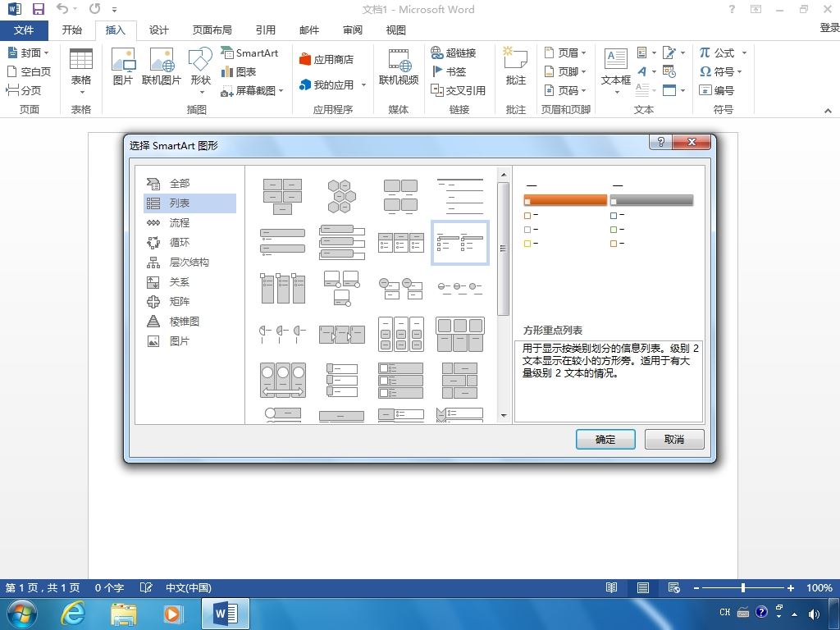Select the 关系 relationship category
Viewport: 840px width, 630px height.
pyautogui.click(x=189, y=282)
